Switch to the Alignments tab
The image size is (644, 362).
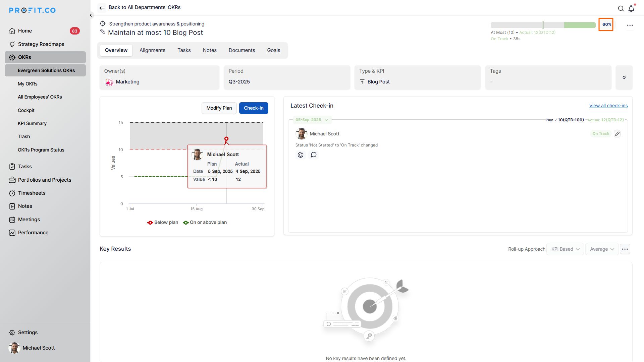pyautogui.click(x=152, y=50)
